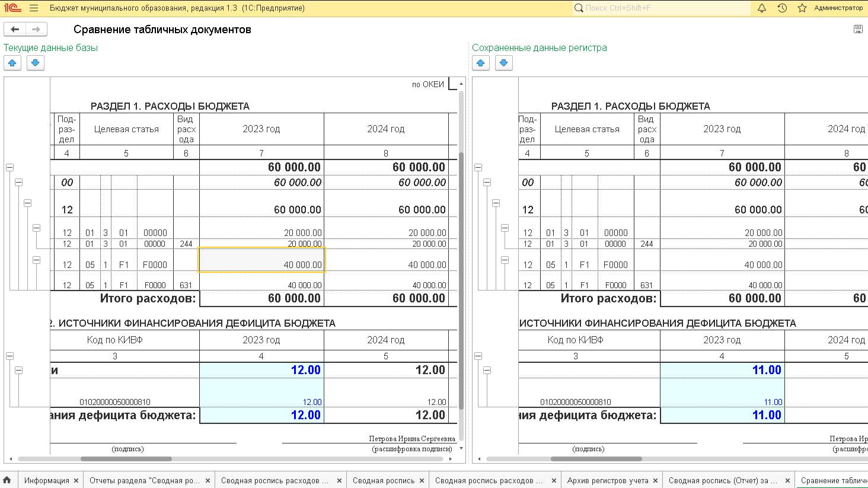Image resolution: width=868 pixels, height=488 pixels.
Task: Close the Отчеты раздела tab
Action: coord(208,481)
